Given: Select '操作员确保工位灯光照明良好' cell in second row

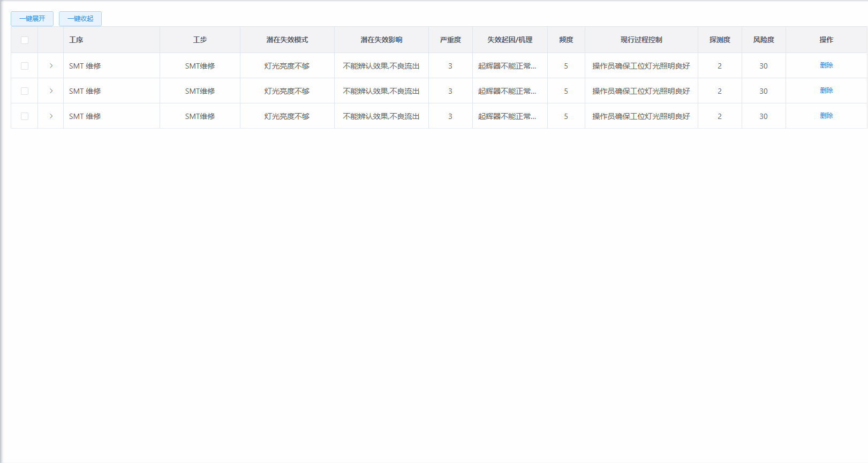Looking at the screenshot, I should [x=641, y=91].
